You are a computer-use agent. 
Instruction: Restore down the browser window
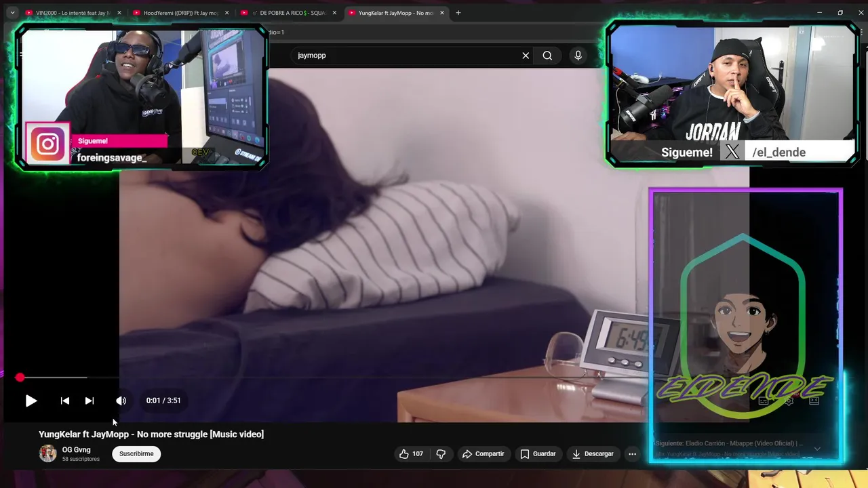click(840, 13)
